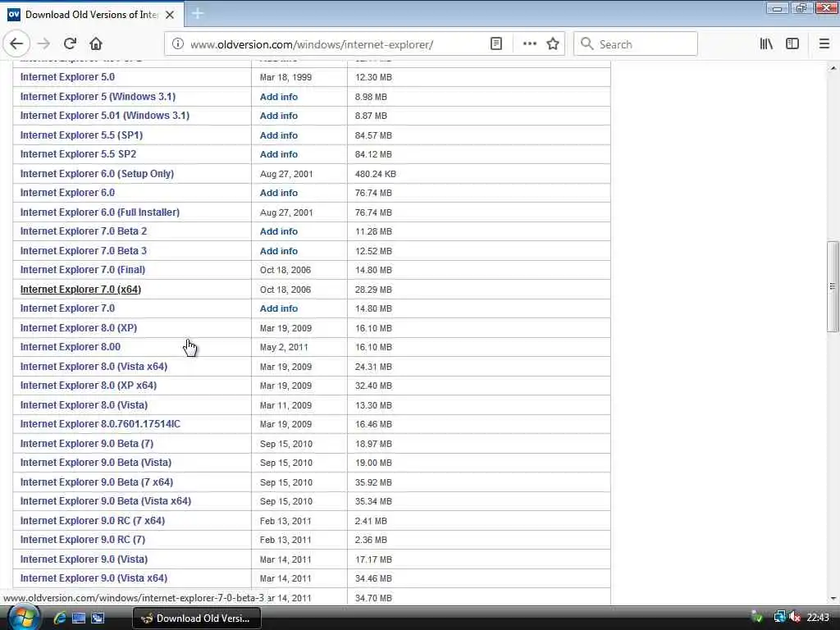Open Internet Explorer 9.0 Beta (Vista x64) link
This screenshot has height=630, width=840.
click(106, 501)
